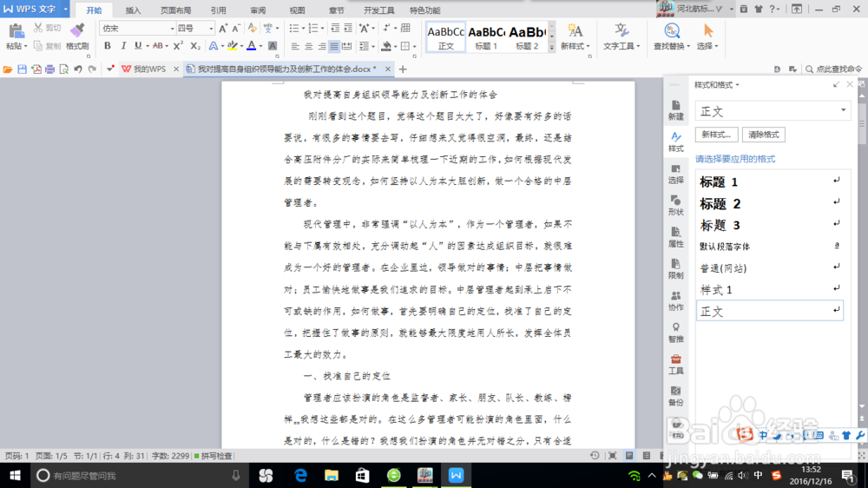Select 标题 2 in ribbon styles gallery
The width and height of the screenshot is (868, 488).
point(527,37)
